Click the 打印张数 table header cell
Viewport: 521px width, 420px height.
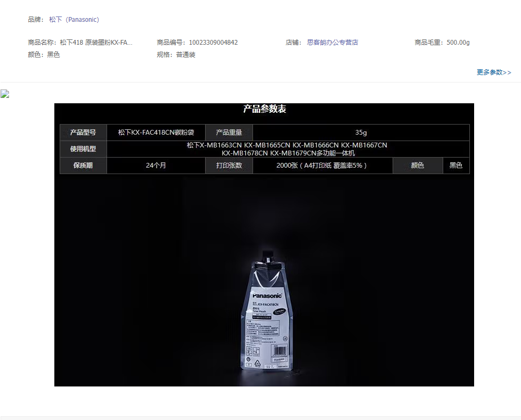(229, 166)
